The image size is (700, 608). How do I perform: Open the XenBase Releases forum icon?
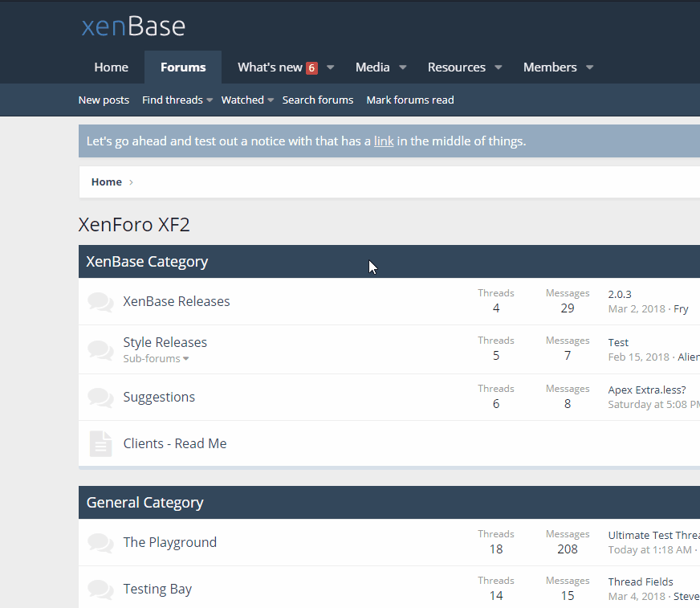(100, 302)
